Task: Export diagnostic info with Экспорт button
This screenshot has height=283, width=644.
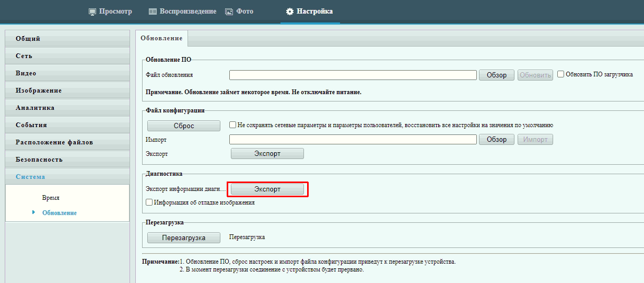Action: point(267,189)
